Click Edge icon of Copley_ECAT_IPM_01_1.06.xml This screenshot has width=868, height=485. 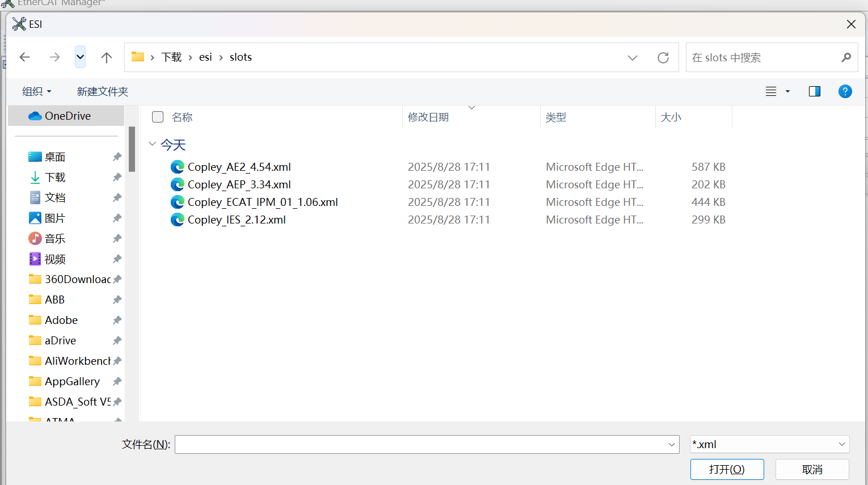pos(178,202)
